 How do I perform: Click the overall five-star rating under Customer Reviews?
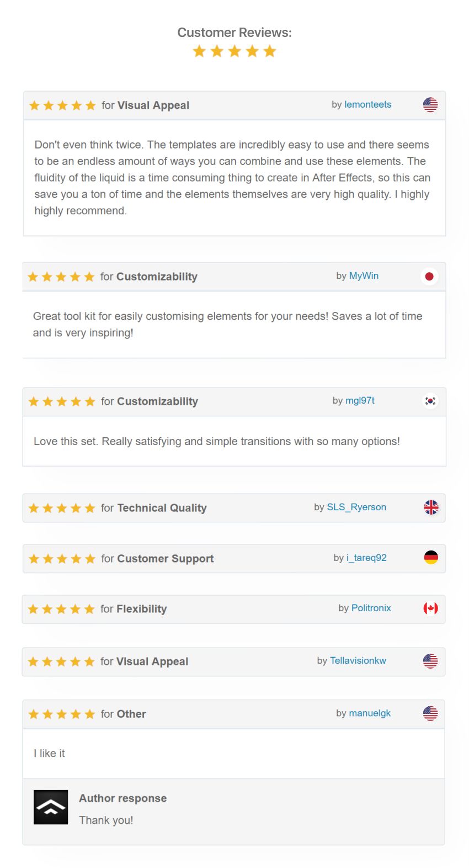point(234,51)
